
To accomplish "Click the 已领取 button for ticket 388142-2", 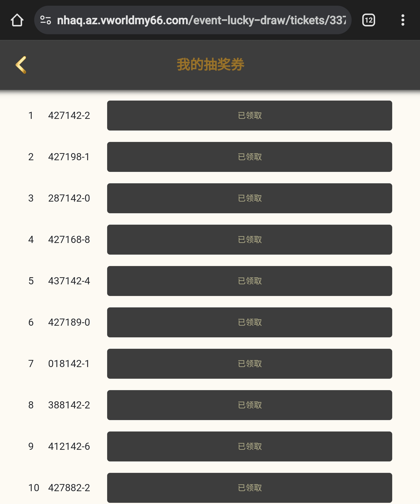I will (x=249, y=405).
